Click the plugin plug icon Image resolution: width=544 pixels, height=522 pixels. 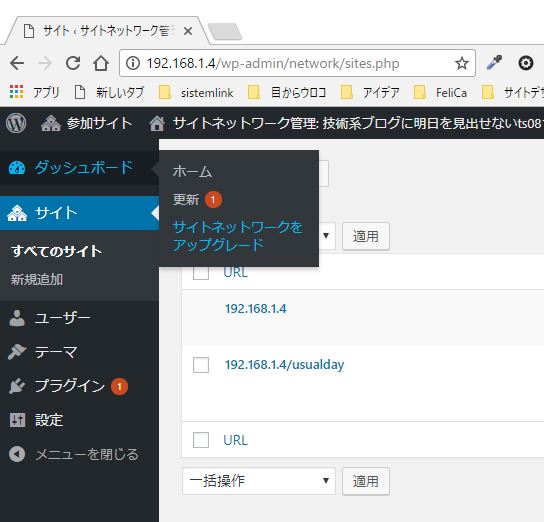(17, 386)
